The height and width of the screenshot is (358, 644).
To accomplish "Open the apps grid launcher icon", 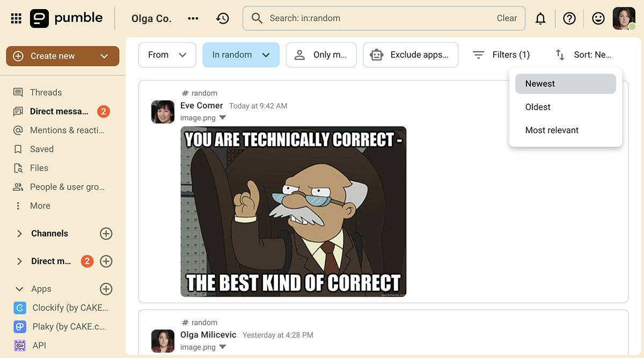I will click(16, 18).
